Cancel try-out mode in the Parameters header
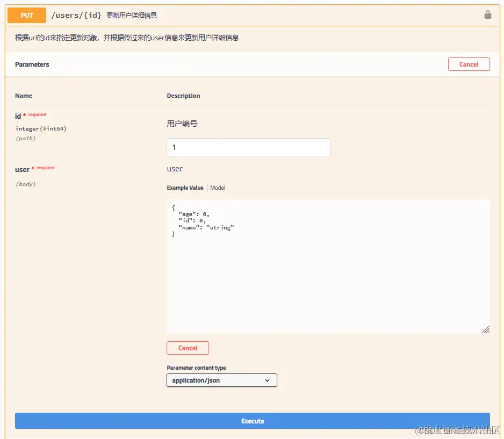 (x=469, y=64)
